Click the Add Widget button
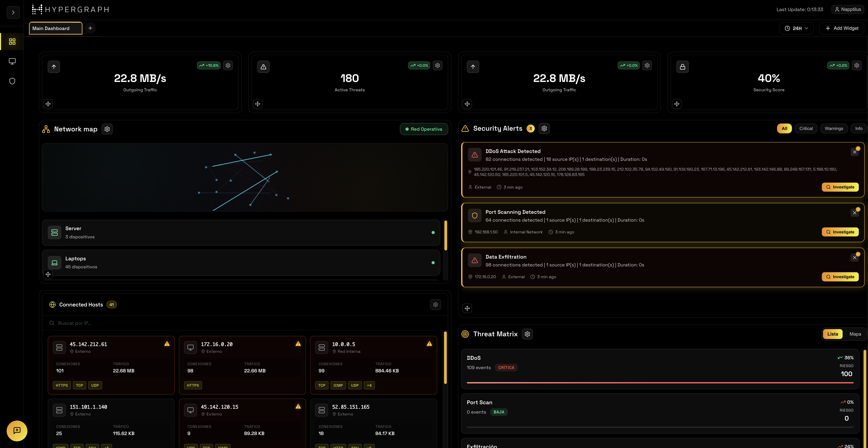This screenshot has width=868, height=448. (x=842, y=28)
